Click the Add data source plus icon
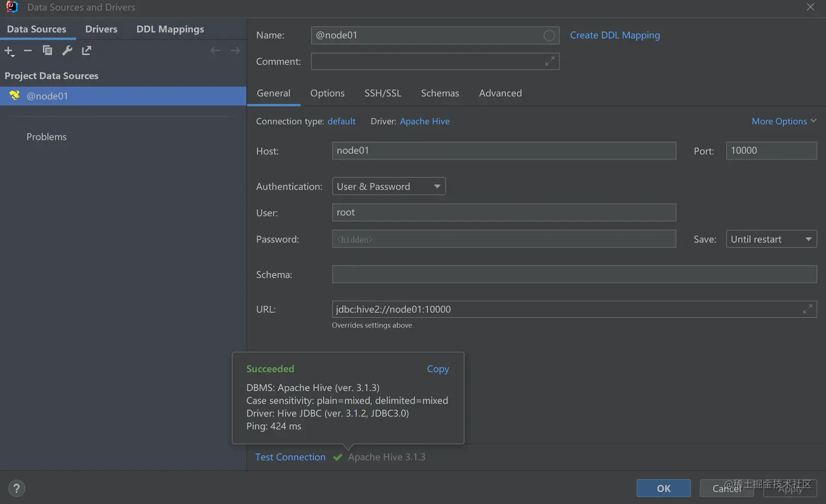826x504 pixels. pyautogui.click(x=9, y=51)
